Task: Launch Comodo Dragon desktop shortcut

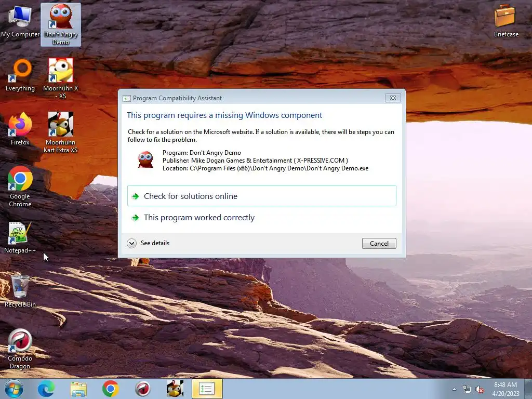Action: point(20,350)
